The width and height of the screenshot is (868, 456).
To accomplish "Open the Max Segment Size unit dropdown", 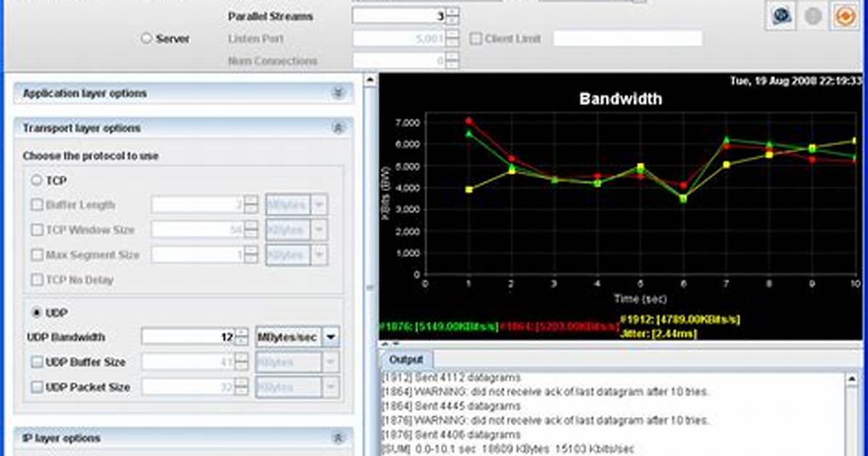I will 319,255.
